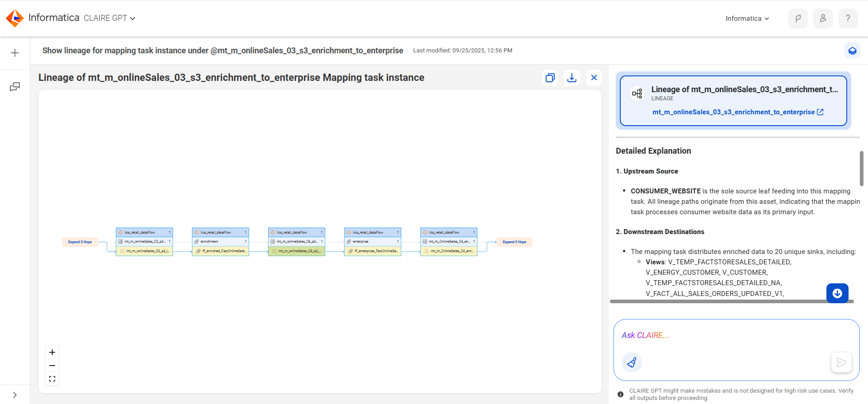The image size is (868, 404).
Task: Open the CLAIRE GPT product switcher dropdown
Action: pyautogui.click(x=109, y=18)
